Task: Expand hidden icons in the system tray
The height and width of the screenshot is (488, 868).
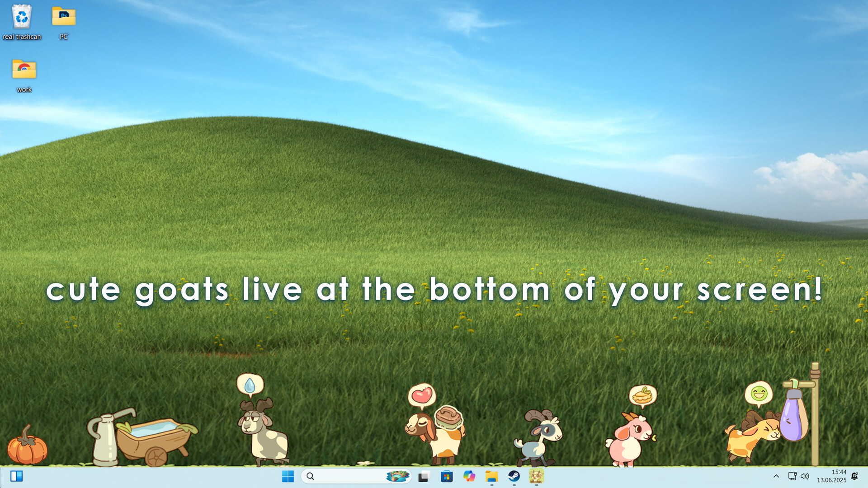Action: [776, 476]
